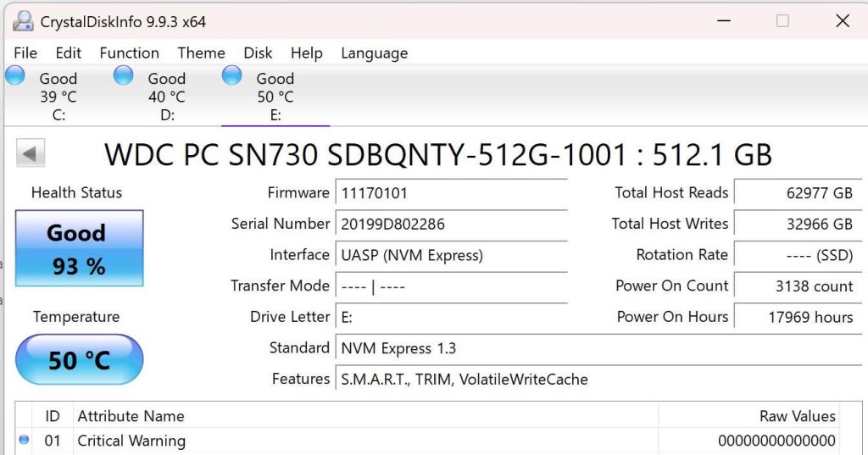Click Total Host Writes value 32966 GB

[x=798, y=225]
